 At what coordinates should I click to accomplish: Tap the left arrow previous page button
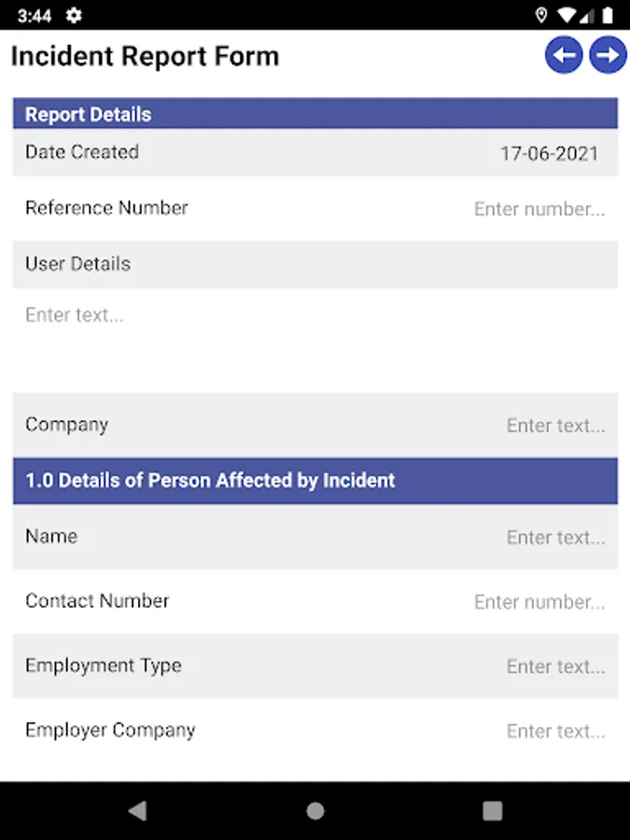click(564, 55)
